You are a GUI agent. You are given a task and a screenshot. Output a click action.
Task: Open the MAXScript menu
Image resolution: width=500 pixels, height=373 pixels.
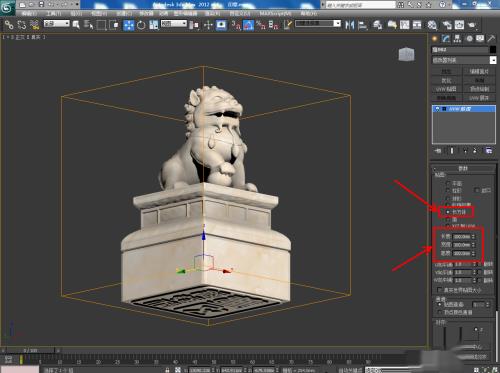click(275, 14)
